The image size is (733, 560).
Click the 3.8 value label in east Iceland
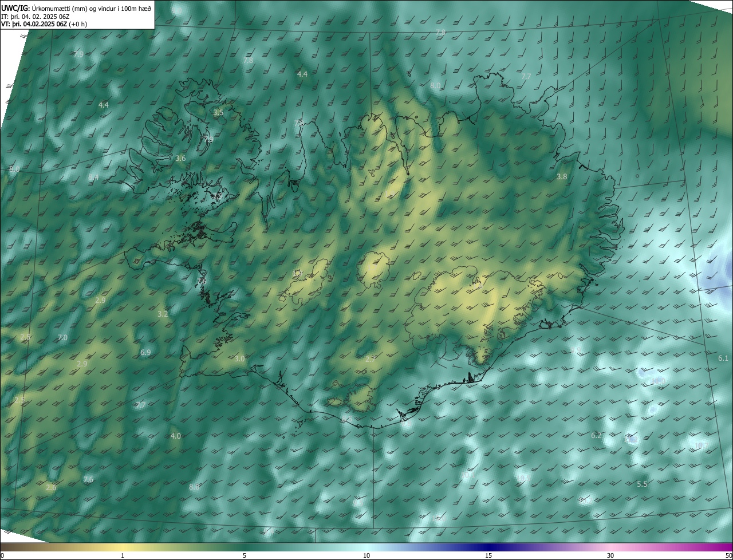562,177
